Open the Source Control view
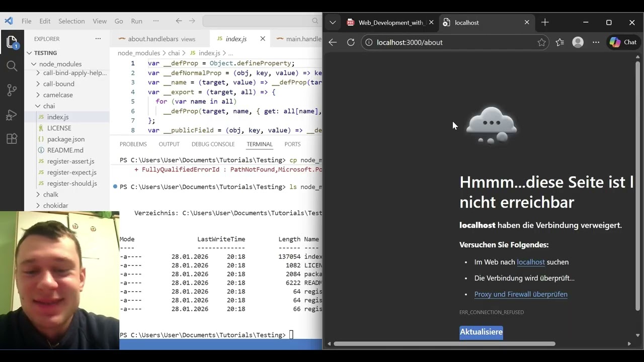The width and height of the screenshot is (644, 362). [12, 90]
